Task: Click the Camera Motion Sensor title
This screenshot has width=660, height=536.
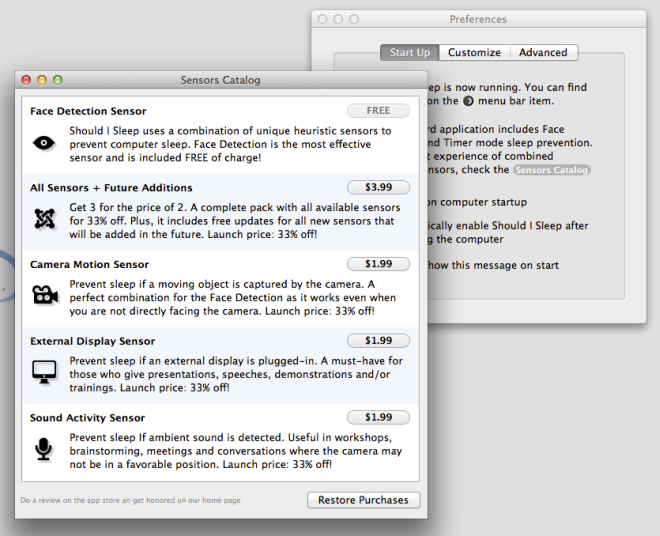Action: coord(89,264)
